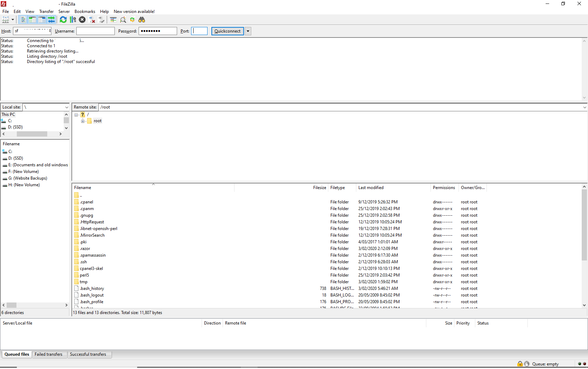Open the Transfer menu
This screenshot has height=369, width=588.
pos(46,11)
